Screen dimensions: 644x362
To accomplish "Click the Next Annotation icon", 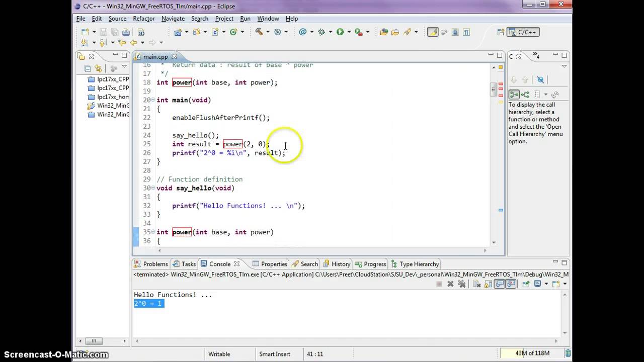I will [x=85, y=43].
